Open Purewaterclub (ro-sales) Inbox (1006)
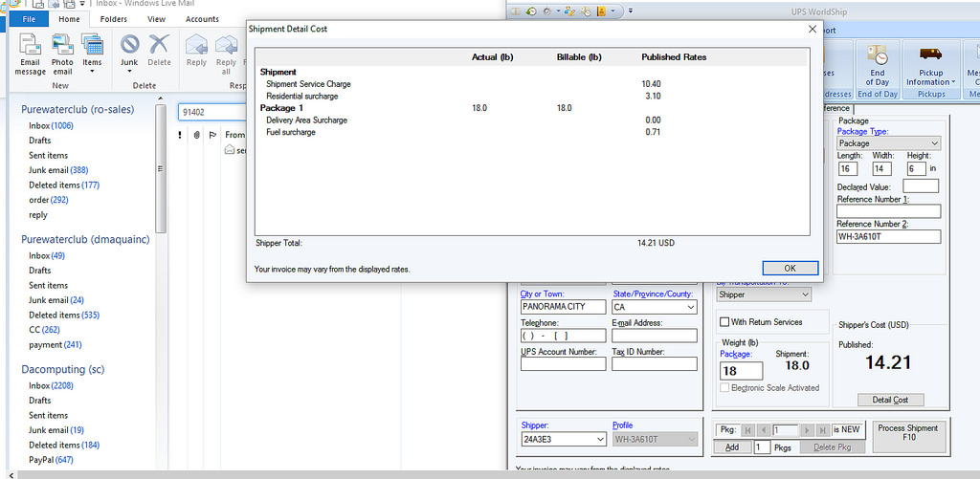 [x=51, y=125]
